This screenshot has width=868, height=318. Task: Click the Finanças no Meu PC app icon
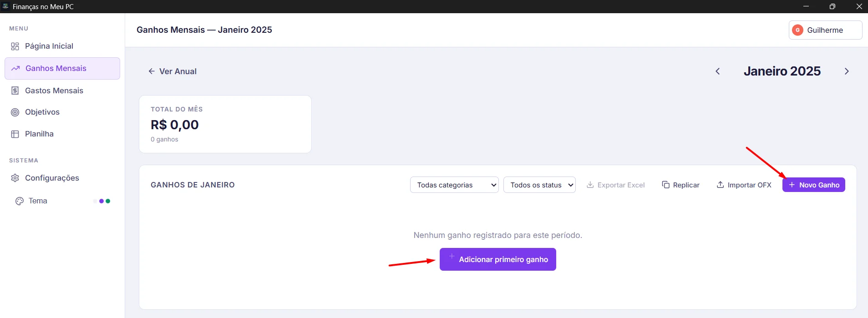[5, 6]
